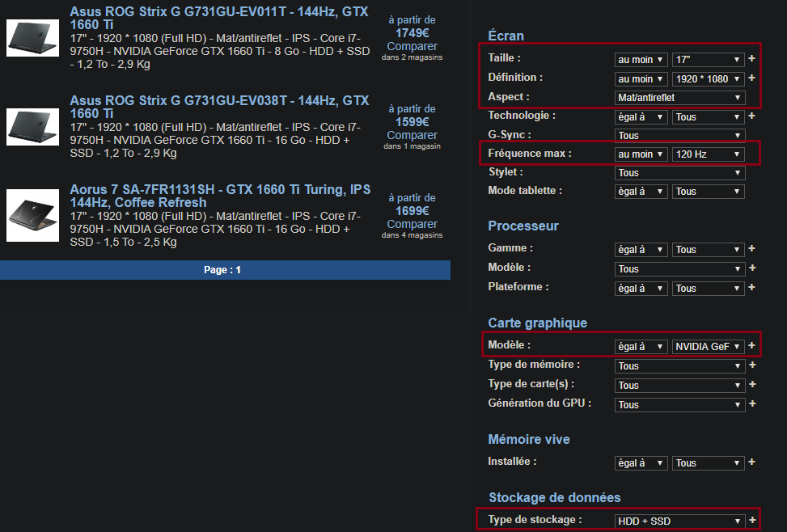This screenshot has height=532, width=787.
Task: Add a Technologie criterion via plus icon
Action: tap(751, 116)
